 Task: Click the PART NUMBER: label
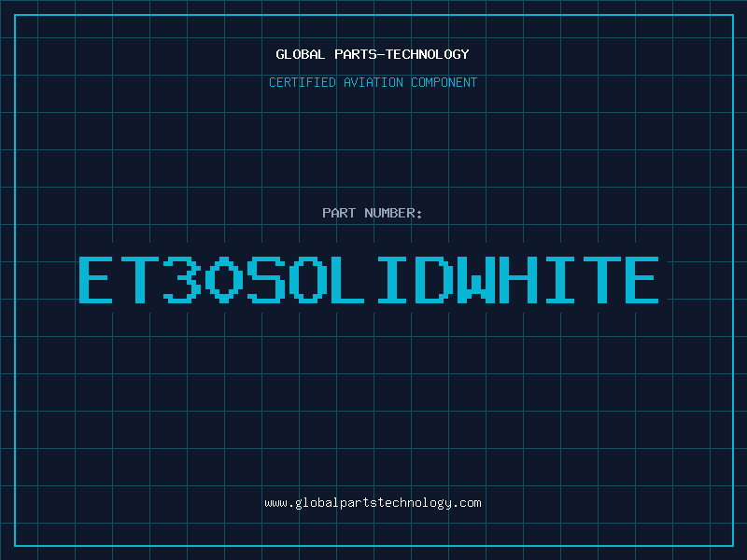[x=373, y=213]
